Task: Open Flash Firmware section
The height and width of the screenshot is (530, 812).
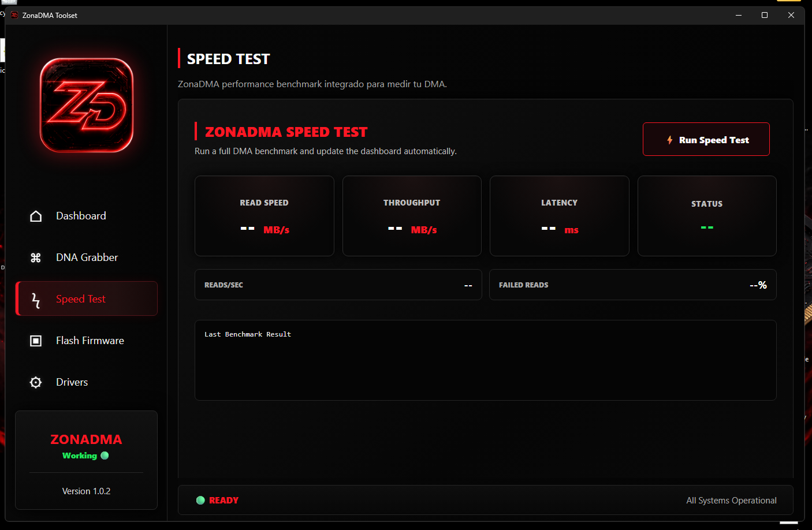Action: click(x=87, y=341)
